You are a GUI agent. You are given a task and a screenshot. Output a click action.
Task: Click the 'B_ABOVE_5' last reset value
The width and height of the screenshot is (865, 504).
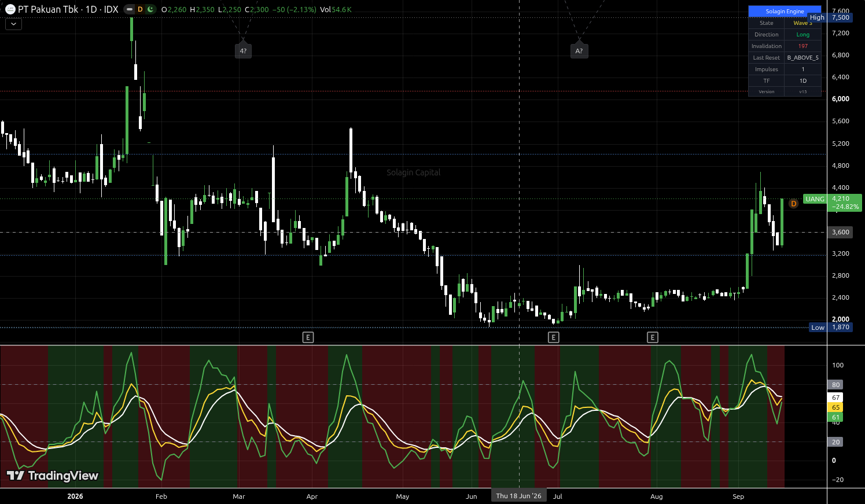click(803, 58)
